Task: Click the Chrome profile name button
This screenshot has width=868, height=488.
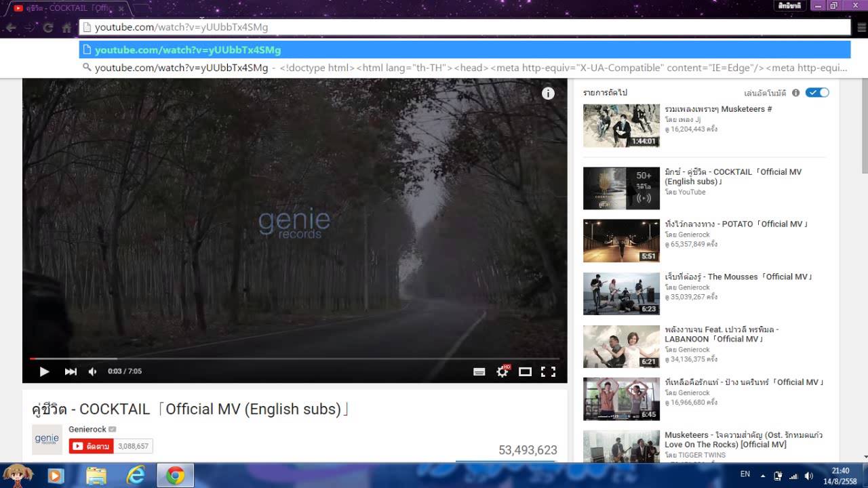Action: (789, 5)
